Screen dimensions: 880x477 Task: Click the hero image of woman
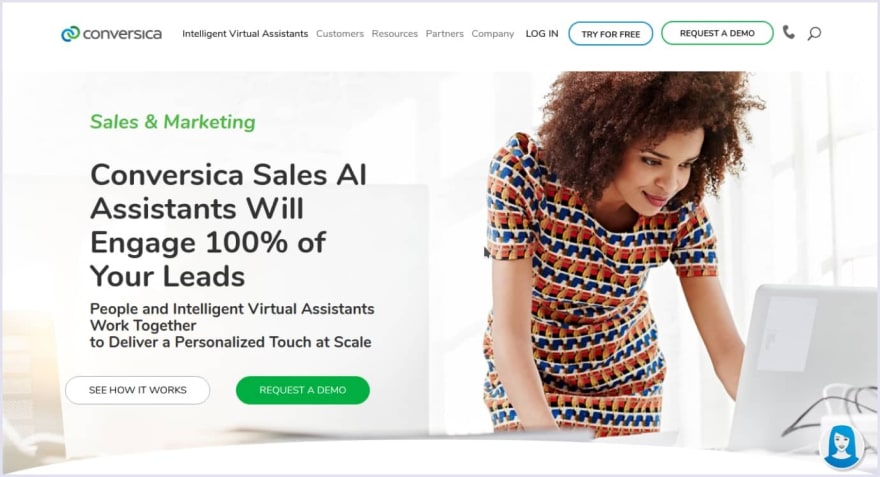point(606,253)
